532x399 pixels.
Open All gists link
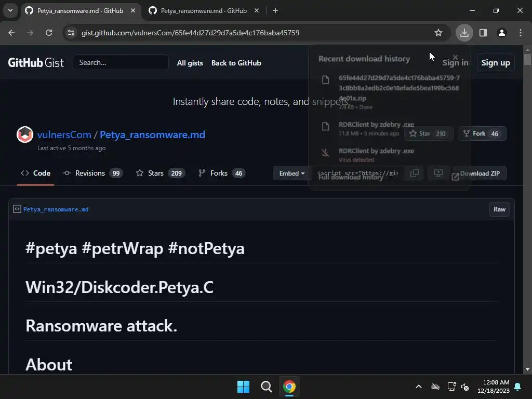point(190,63)
